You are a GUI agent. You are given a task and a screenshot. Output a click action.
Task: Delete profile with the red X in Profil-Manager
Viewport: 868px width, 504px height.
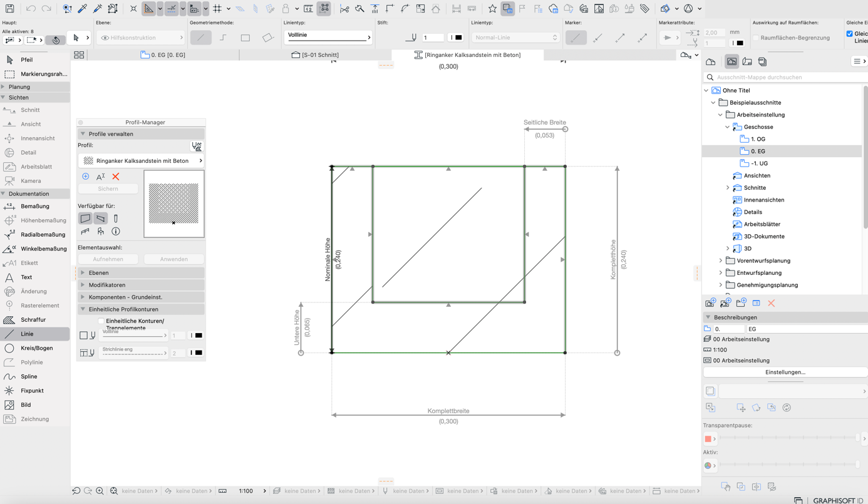click(x=115, y=177)
